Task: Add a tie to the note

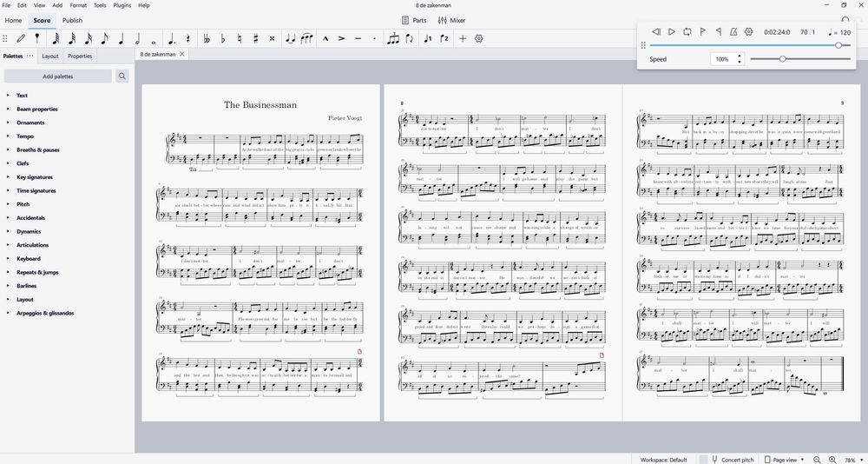Action: coord(290,39)
